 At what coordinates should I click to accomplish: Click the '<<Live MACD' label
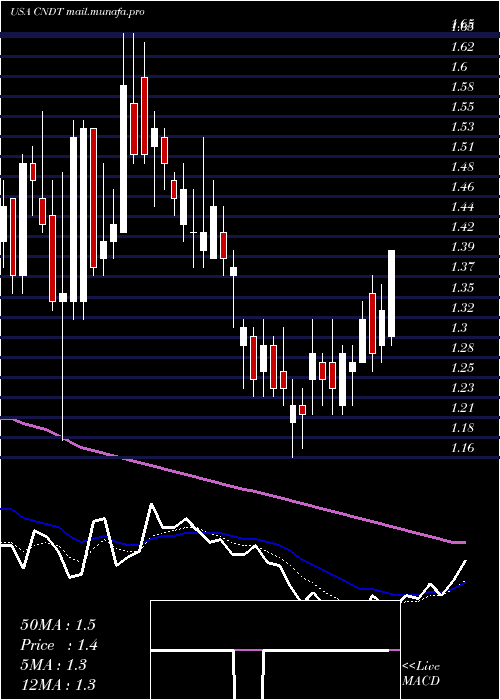coord(421,674)
